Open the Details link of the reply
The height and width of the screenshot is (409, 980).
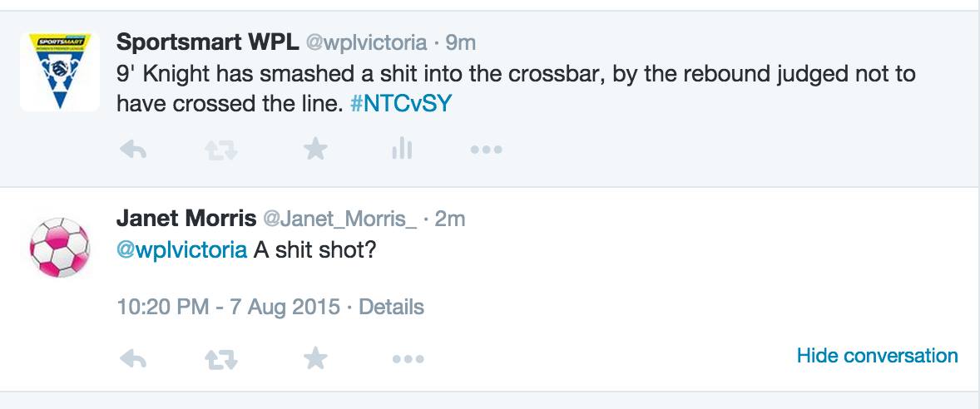pos(391,307)
